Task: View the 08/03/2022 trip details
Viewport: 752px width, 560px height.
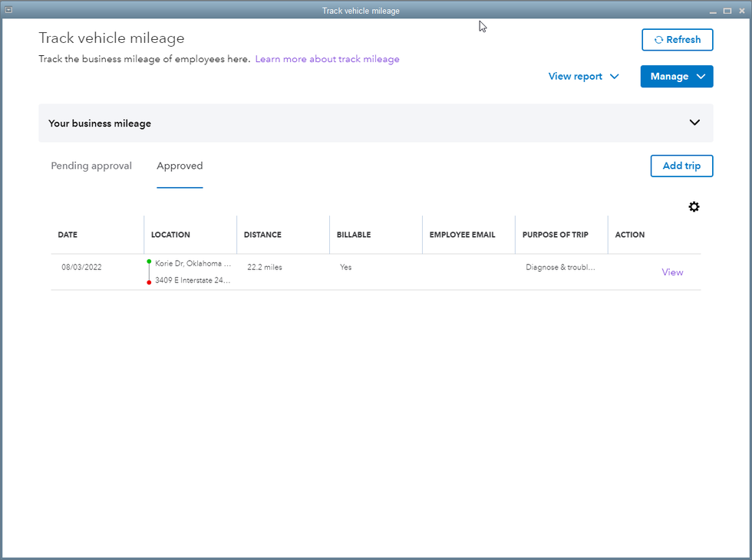Action: point(672,272)
